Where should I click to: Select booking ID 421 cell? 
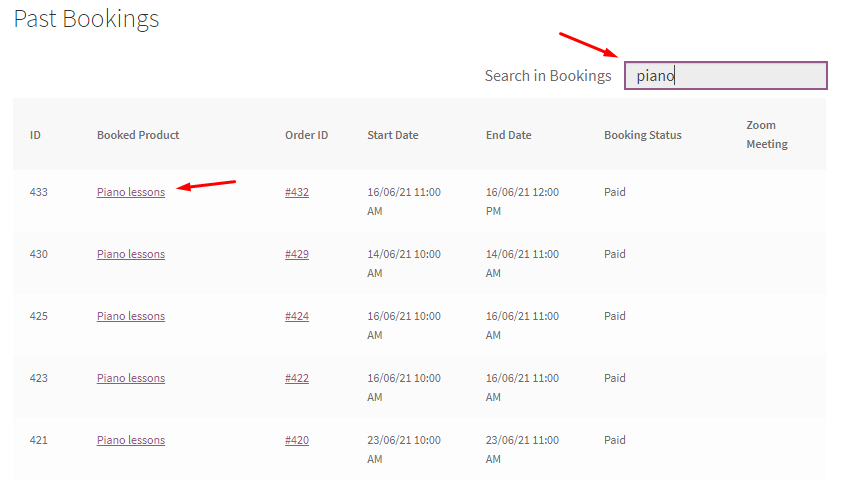pyautogui.click(x=39, y=440)
